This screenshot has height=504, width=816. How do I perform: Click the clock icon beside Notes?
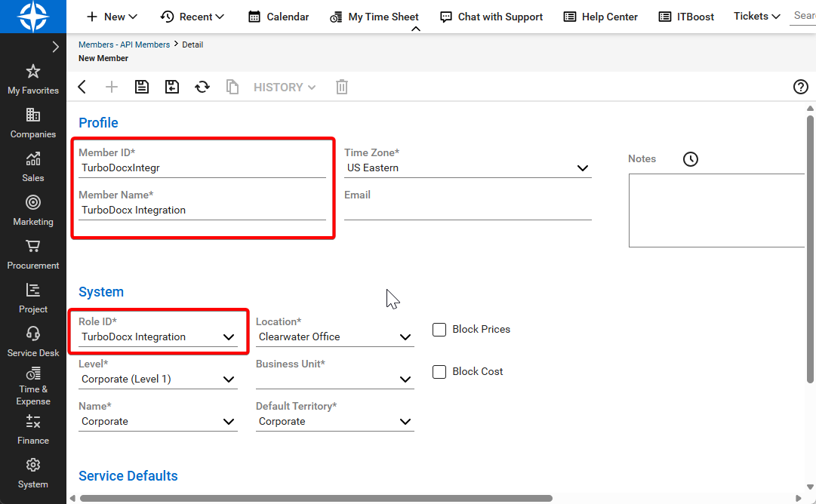(x=691, y=159)
